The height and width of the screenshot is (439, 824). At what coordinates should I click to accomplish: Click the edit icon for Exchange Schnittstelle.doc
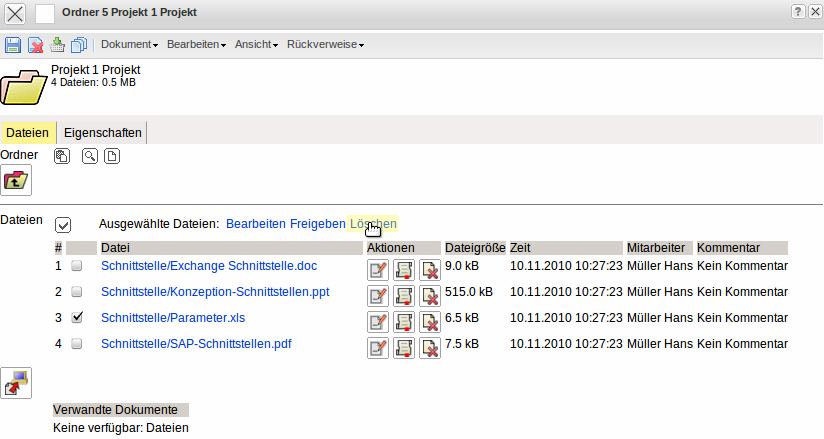click(x=378, y=268)
